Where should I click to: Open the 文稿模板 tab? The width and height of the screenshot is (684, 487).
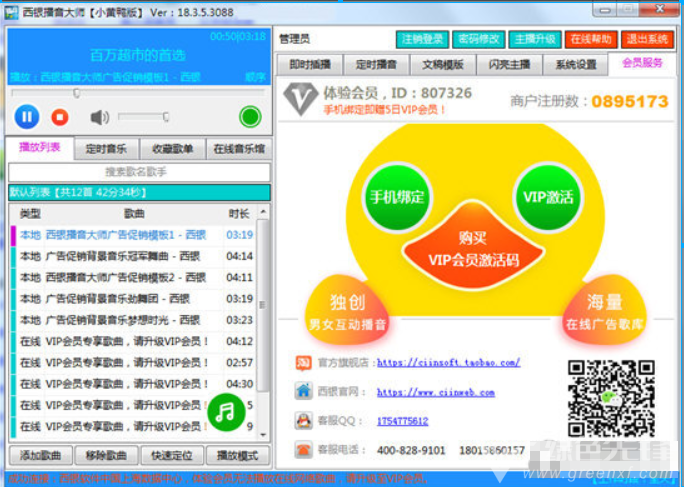443,65
